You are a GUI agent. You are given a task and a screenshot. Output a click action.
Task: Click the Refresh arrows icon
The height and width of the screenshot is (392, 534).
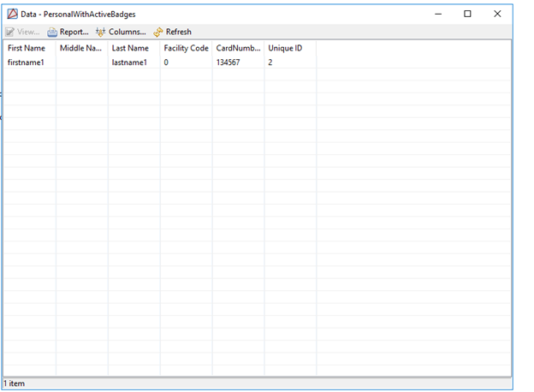point(158,32)
